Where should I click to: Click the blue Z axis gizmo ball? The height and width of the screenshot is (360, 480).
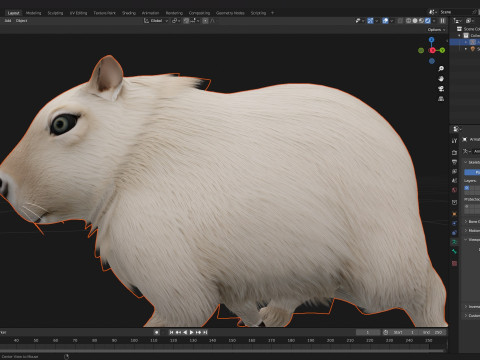click(x=431, y=40)
